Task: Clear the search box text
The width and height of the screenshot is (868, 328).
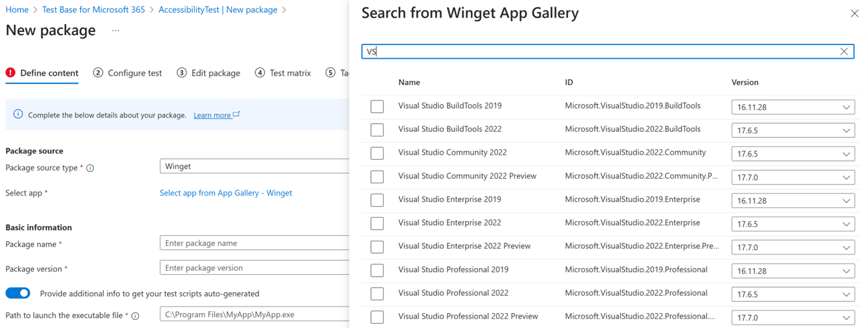Action: 844,52
